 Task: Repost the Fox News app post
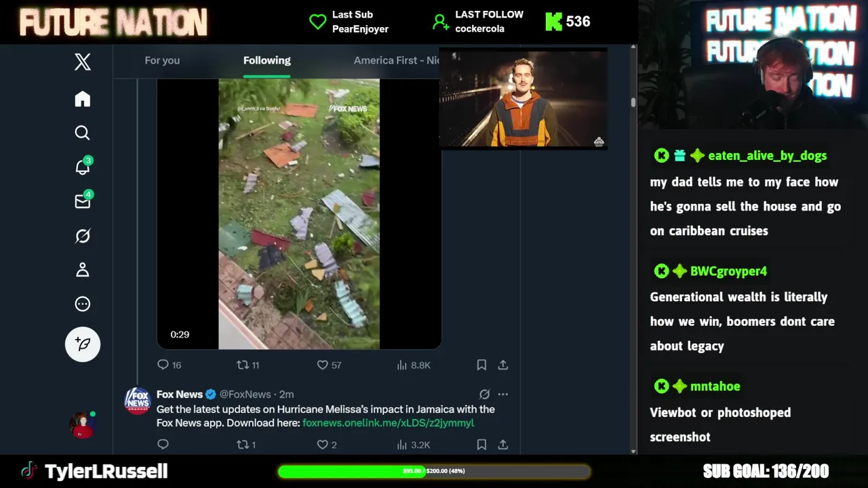(245, 445)
